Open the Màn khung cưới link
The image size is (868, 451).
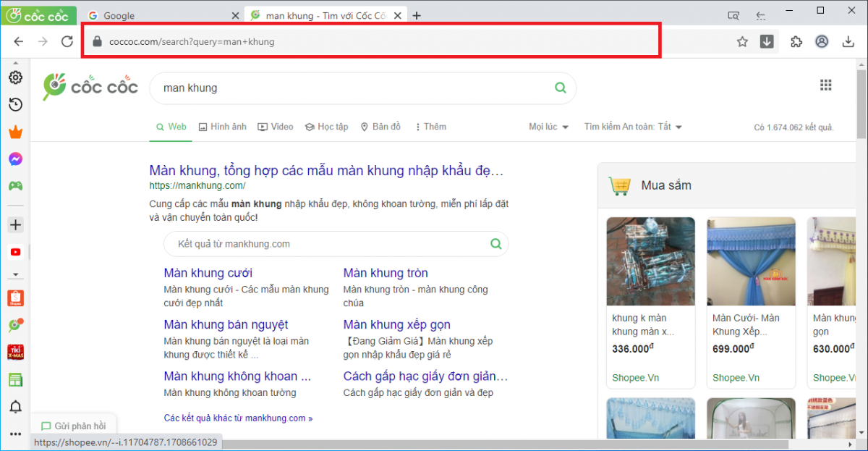click(208, 273)
